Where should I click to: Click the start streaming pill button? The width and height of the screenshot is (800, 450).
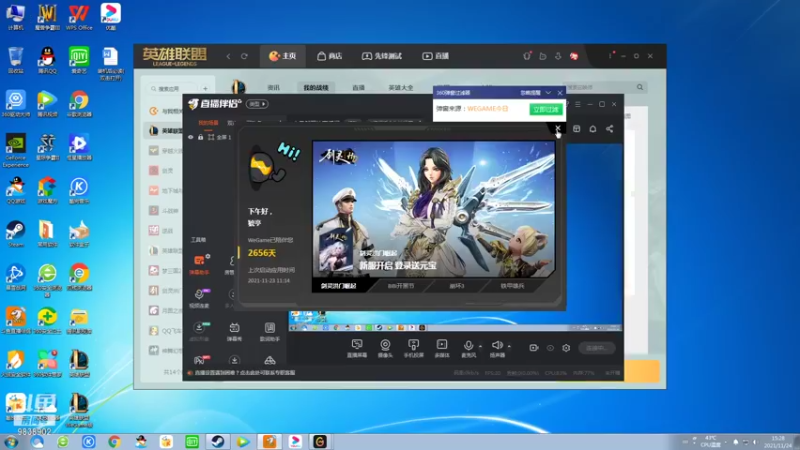[597, 348]
